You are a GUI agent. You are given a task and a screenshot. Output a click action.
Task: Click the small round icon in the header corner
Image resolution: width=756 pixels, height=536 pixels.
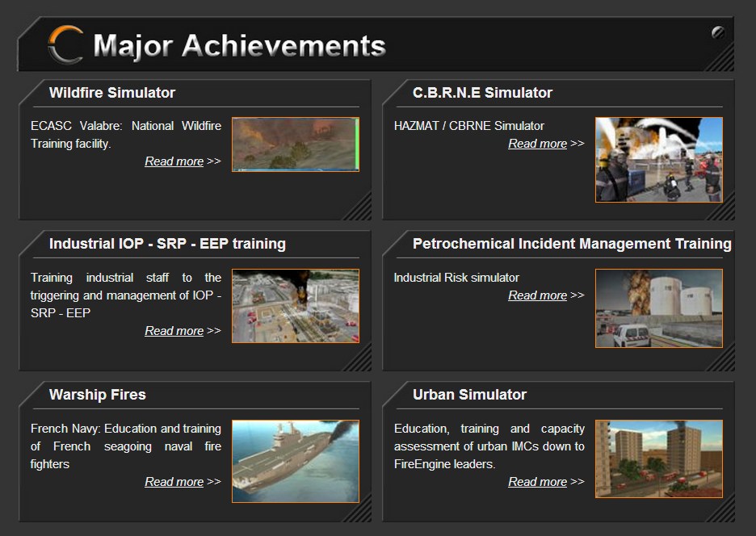click(x=718, y=32)
